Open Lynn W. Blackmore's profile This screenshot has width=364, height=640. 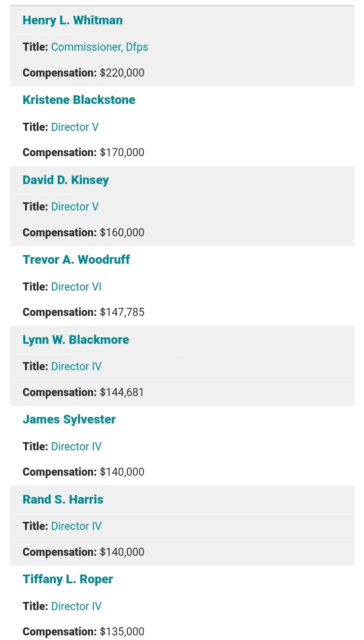click(x=76, y=340)
